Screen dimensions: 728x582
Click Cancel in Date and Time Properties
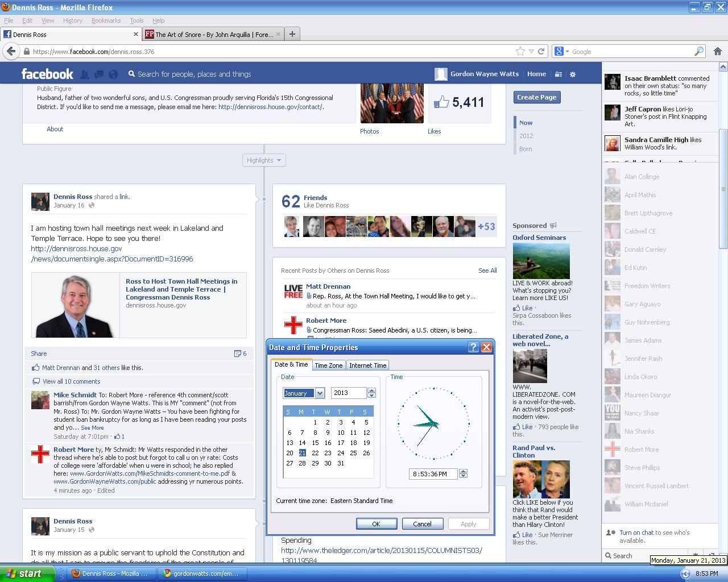pos(422,524)
